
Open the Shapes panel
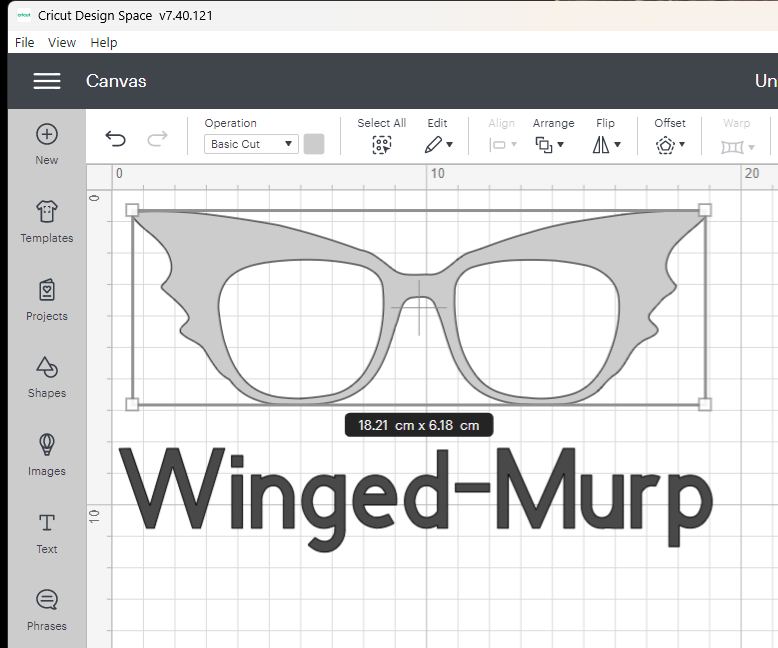coord(47,368)
